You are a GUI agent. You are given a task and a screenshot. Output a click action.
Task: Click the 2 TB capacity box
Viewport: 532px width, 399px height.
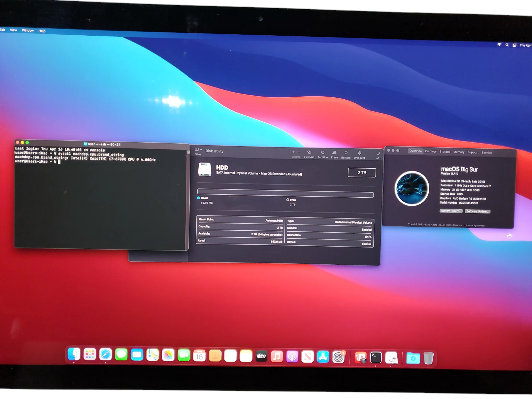(362, 173)
